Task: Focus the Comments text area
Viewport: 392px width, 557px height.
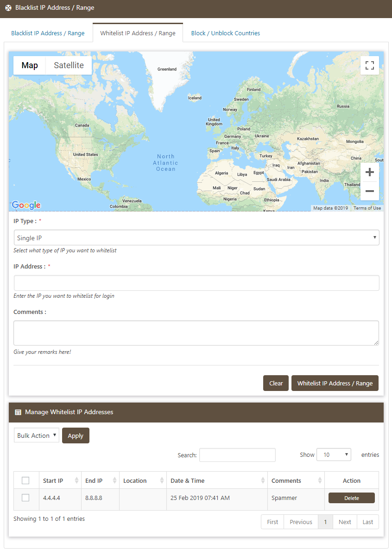Action: click(196, 333)
